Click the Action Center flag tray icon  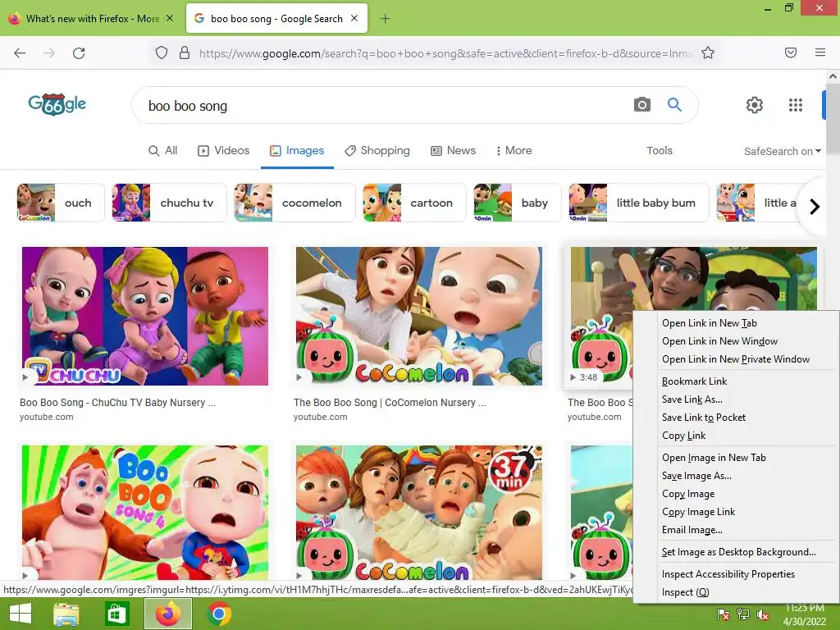pos(723,614)
